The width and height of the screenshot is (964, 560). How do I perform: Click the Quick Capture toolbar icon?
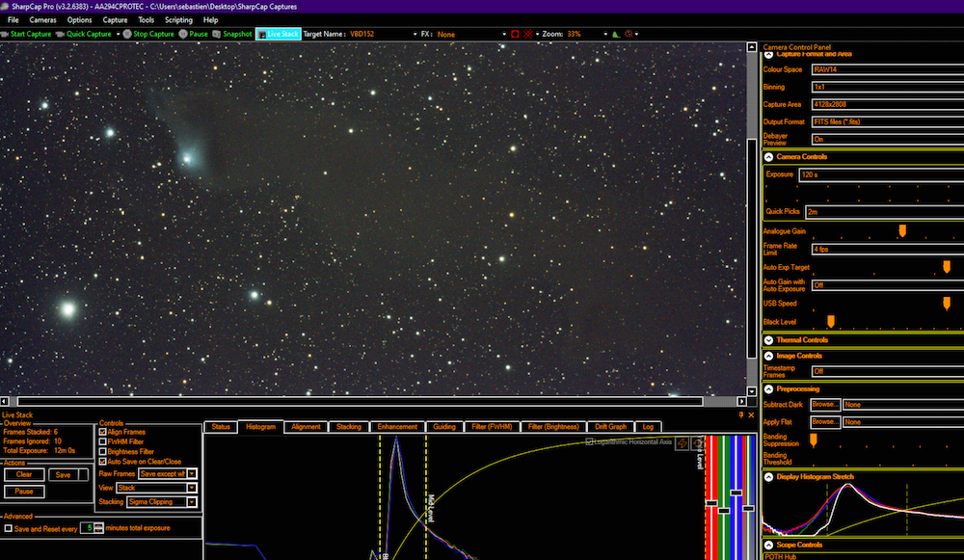pyautogui.click(x=61, y=34)
